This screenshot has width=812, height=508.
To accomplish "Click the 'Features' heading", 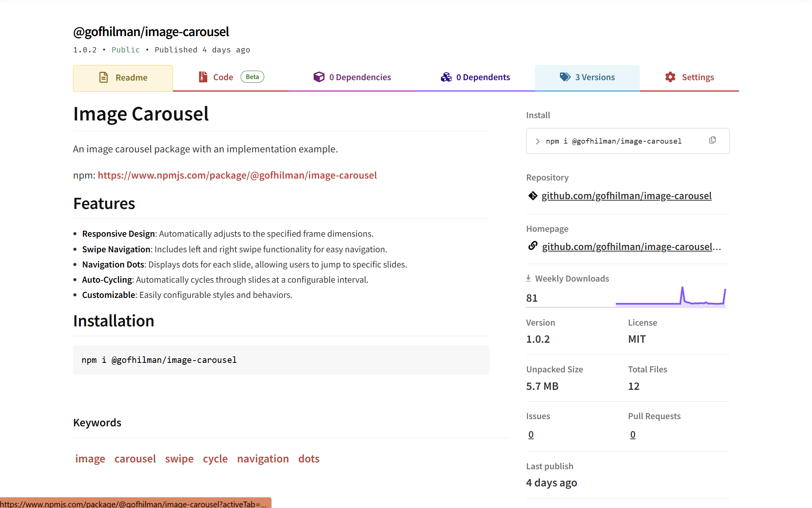I will pyautogui.click(x=104, y=204).
